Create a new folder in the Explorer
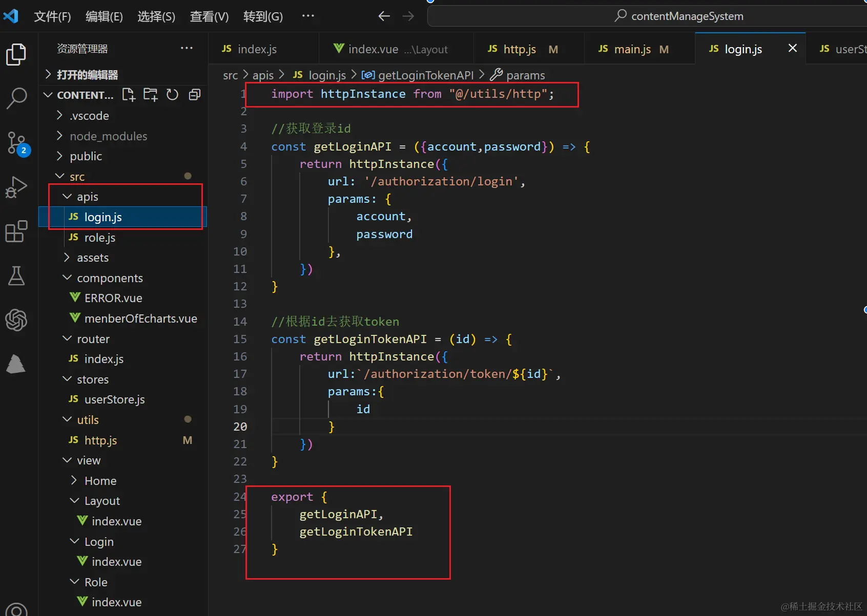 [150, 94]
